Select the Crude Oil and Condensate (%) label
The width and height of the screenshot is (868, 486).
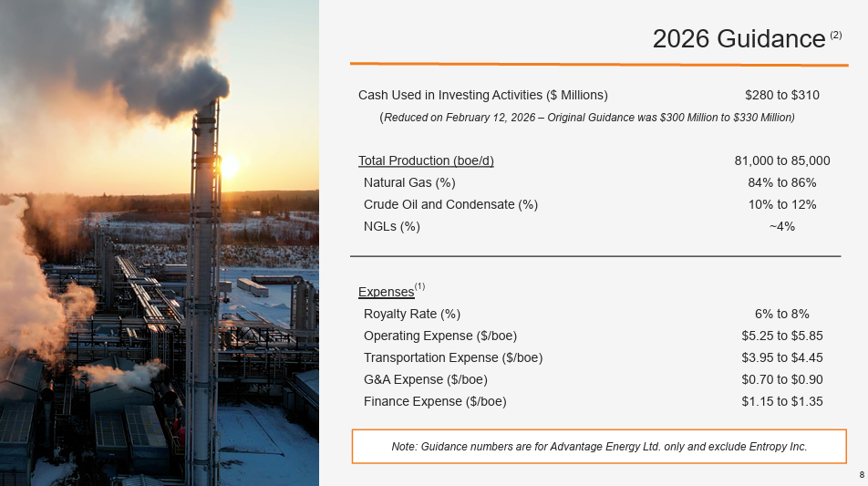tap(450, 204)
